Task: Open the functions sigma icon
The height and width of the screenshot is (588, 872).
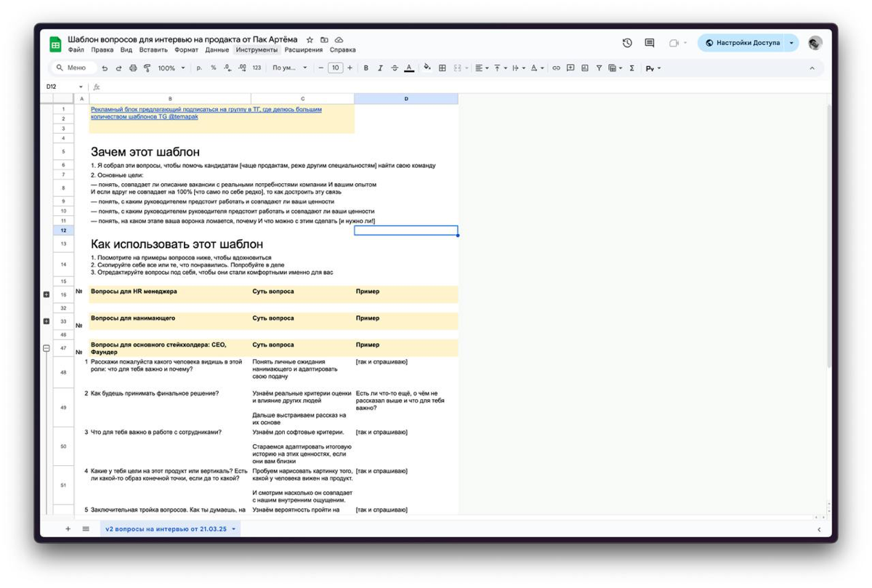Action: click(x=631, y=68)
